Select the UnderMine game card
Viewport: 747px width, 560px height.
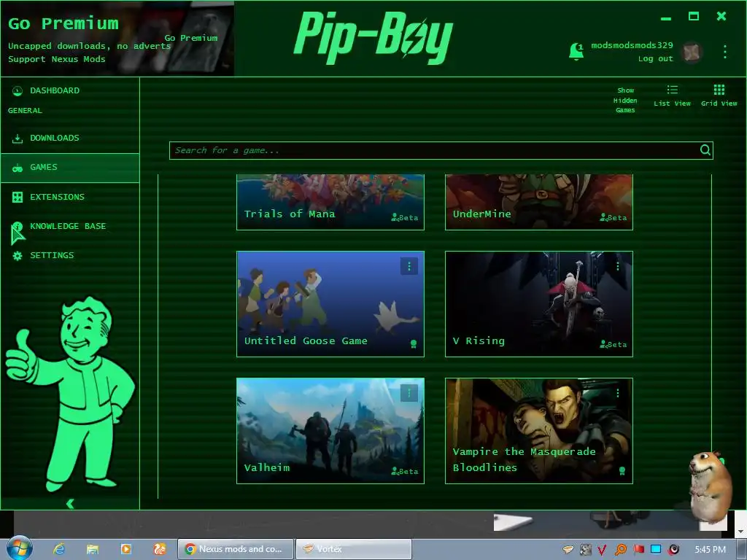point(539,202)
